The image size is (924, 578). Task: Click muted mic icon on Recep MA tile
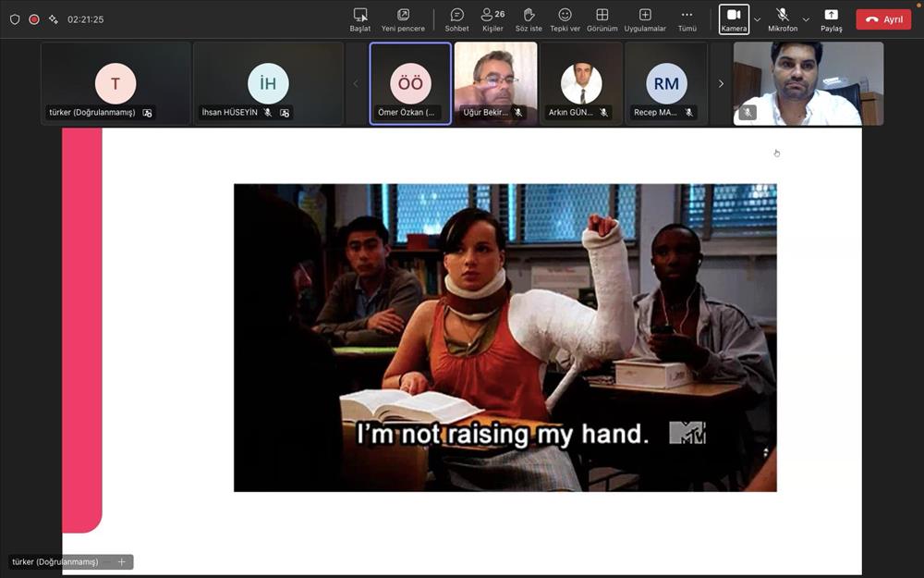click(x=688, y=112)
